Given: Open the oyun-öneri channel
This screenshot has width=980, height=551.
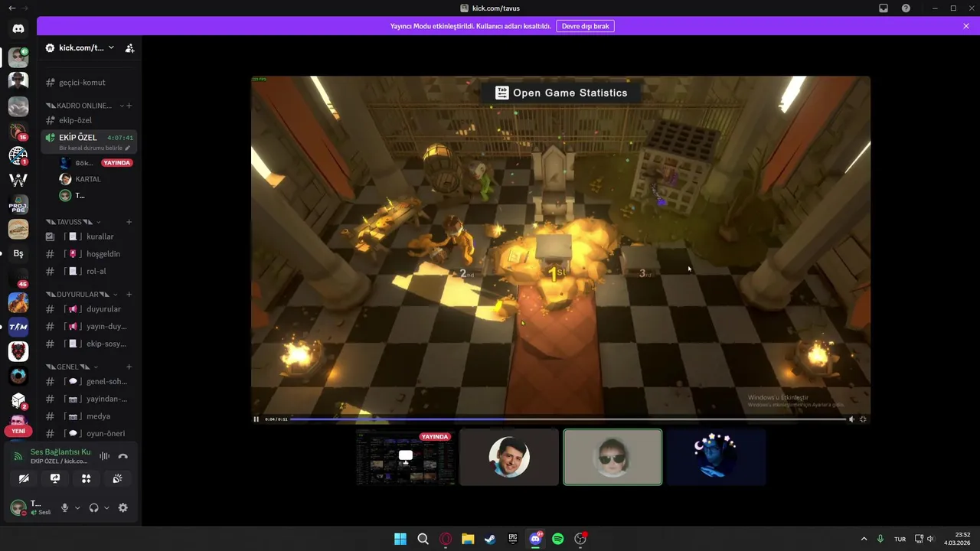Looking at the screenshot, I should click(88, 434).
